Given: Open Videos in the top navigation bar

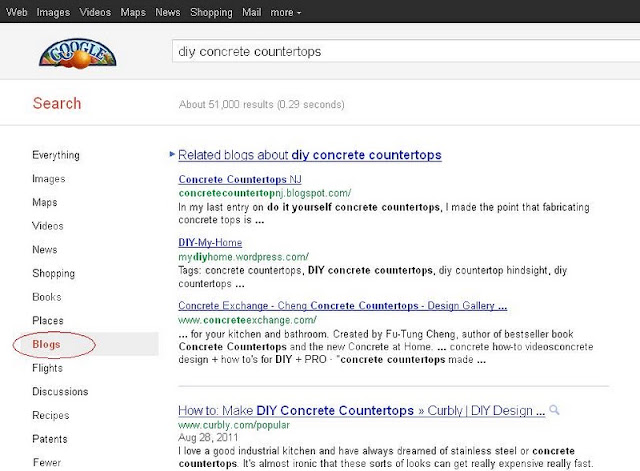Looking at the screenshot, I should coord(95,12).
